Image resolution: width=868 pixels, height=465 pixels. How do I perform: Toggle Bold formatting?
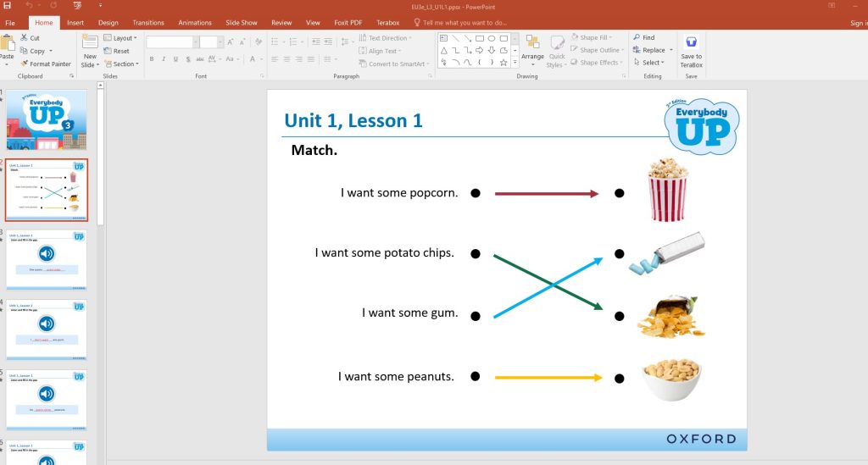tap(152, 59)
